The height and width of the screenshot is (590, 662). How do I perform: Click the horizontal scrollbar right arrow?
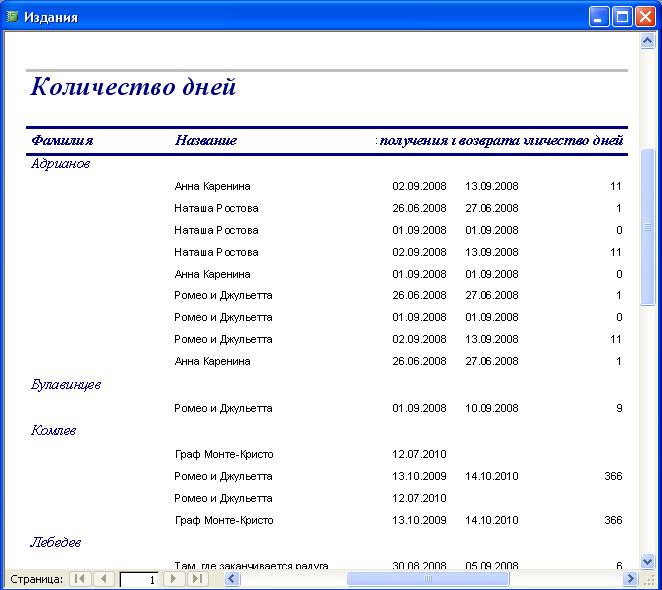[x=630, y=578]
